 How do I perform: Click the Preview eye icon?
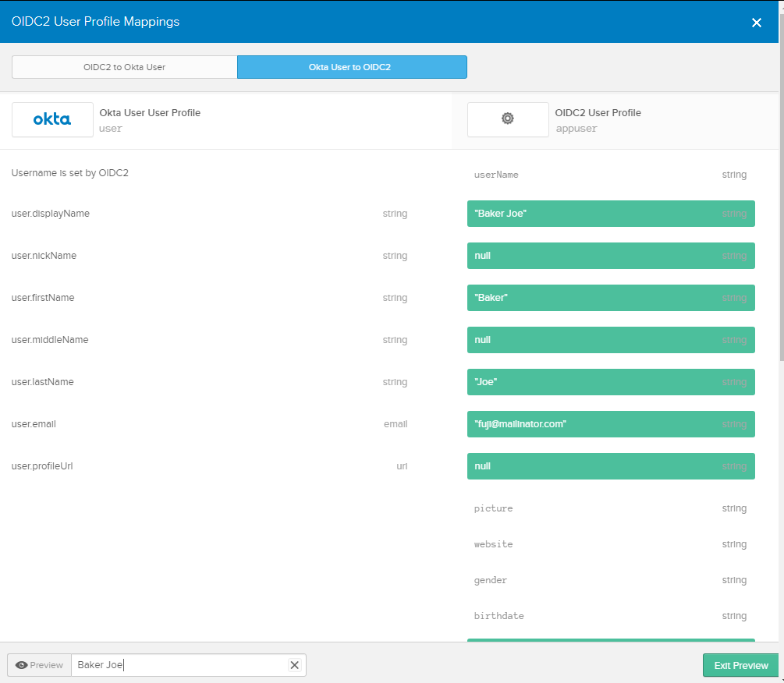click(x=22, y=665)
